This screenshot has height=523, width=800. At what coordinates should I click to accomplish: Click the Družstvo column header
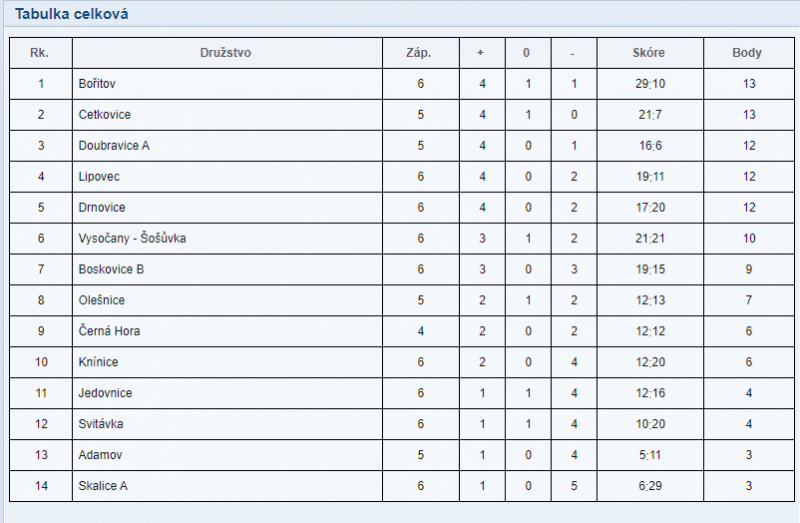[x=226, y=53]
